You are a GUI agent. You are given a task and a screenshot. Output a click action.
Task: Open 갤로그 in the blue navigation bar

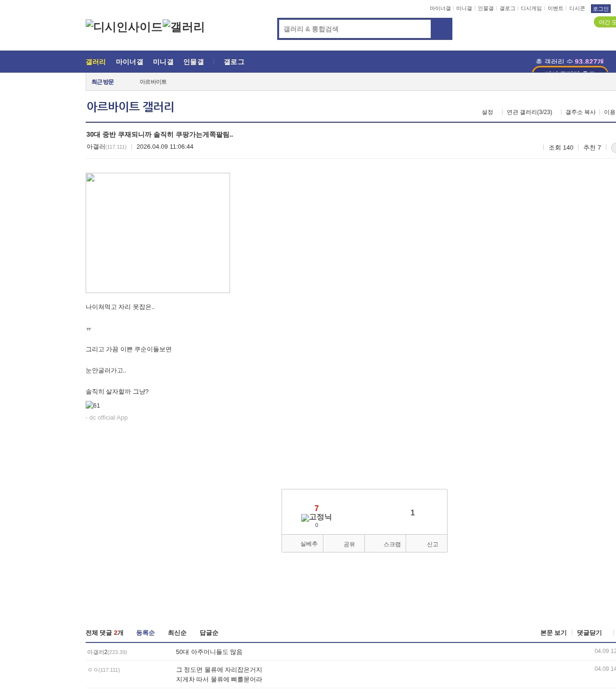click(234, 62)
